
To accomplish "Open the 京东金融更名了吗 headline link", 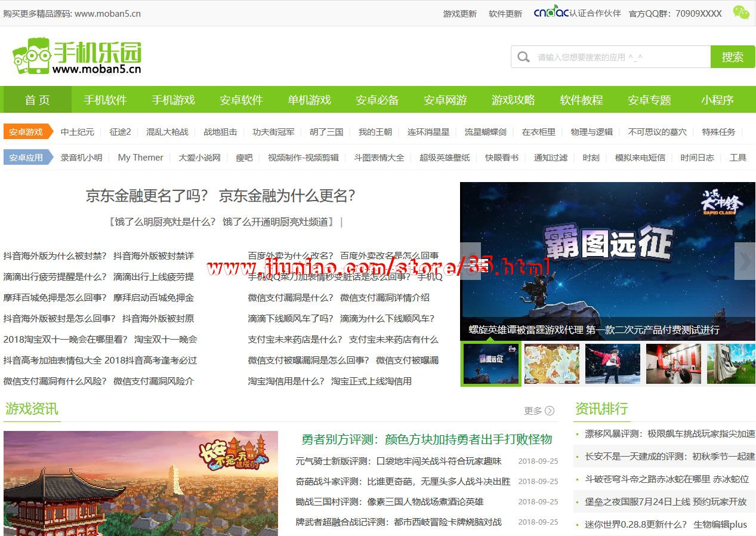I will point(220,196).
